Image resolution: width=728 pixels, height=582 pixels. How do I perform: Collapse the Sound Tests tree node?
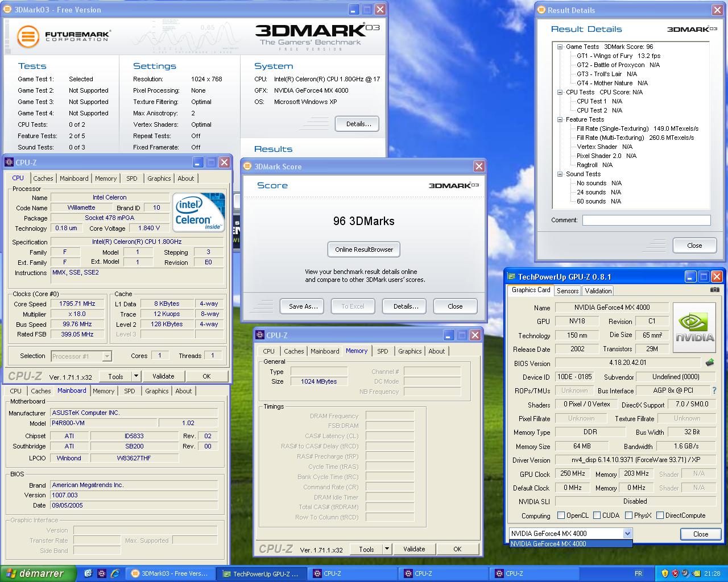(x=560, y=174)
